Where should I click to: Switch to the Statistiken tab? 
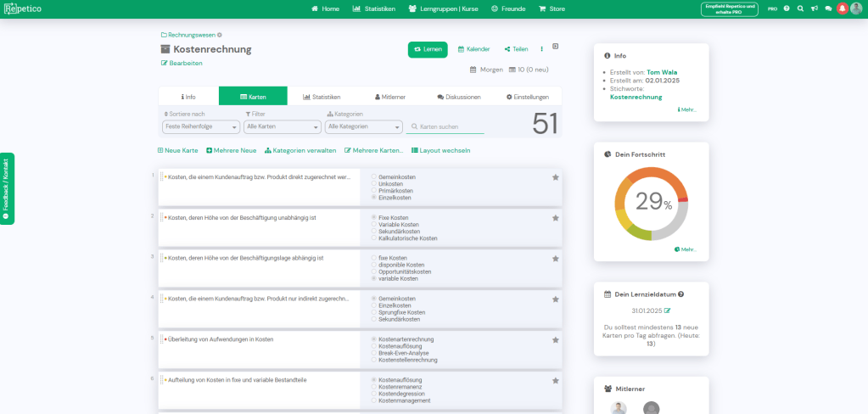[x=322, y=97]
